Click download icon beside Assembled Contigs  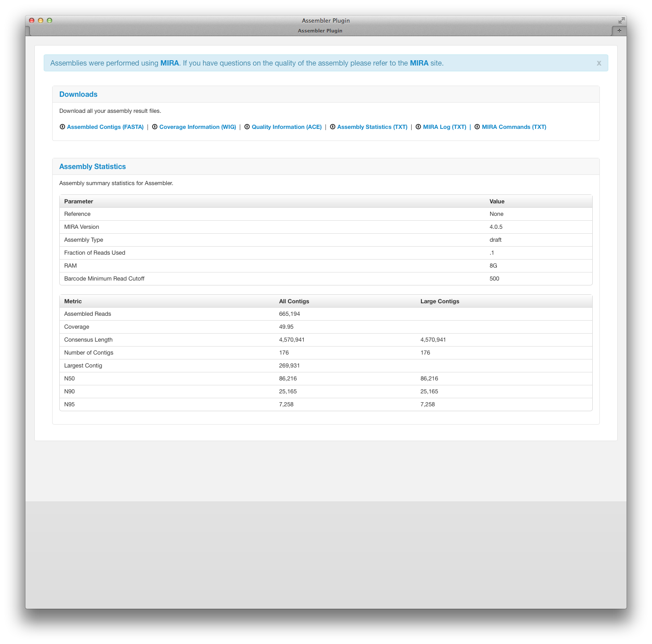(x=62, y=127)
